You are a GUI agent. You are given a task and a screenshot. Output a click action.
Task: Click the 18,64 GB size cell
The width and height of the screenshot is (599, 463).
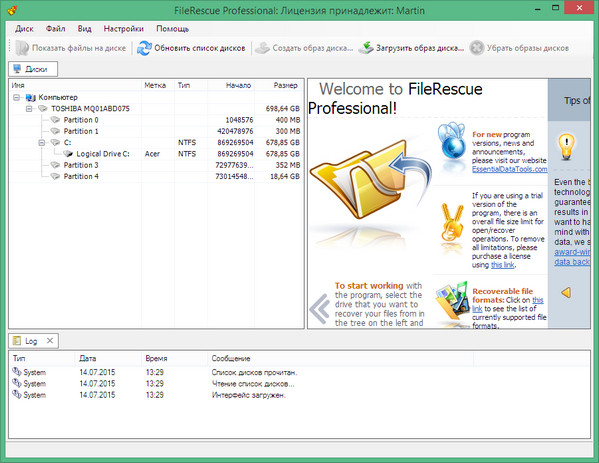point(285,176)
